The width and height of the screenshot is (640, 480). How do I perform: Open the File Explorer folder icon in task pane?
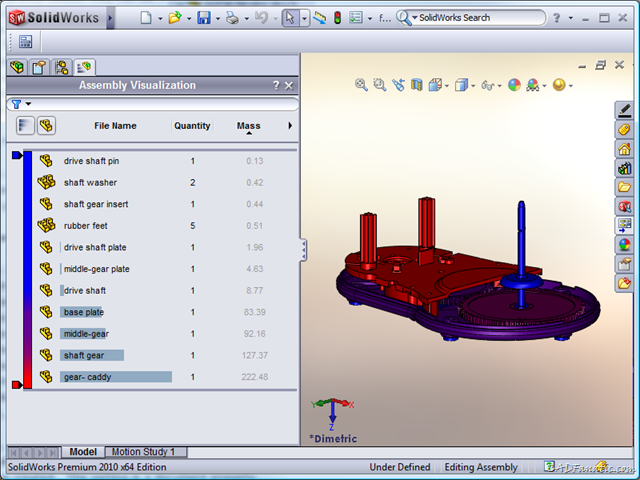(624, 187)
